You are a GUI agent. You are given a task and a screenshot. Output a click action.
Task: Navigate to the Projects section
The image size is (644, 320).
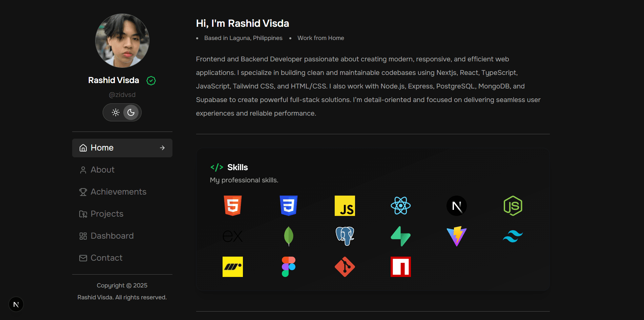pos(106,214)
